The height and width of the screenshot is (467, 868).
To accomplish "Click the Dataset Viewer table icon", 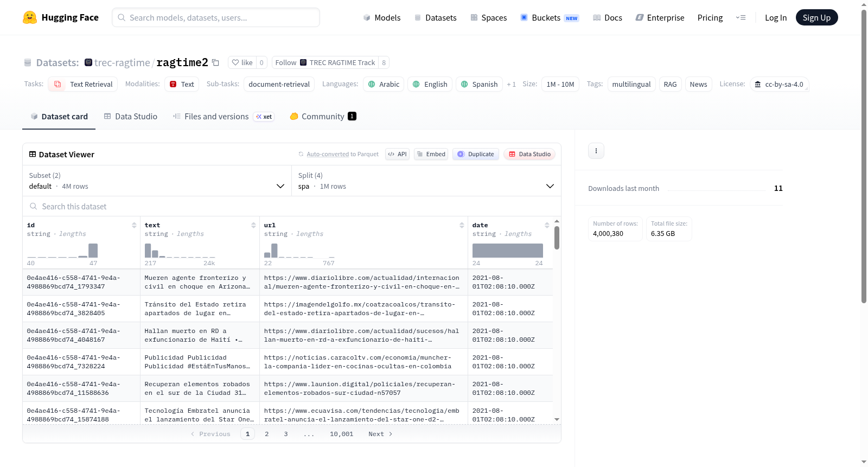I will click(x=33, y=154).
